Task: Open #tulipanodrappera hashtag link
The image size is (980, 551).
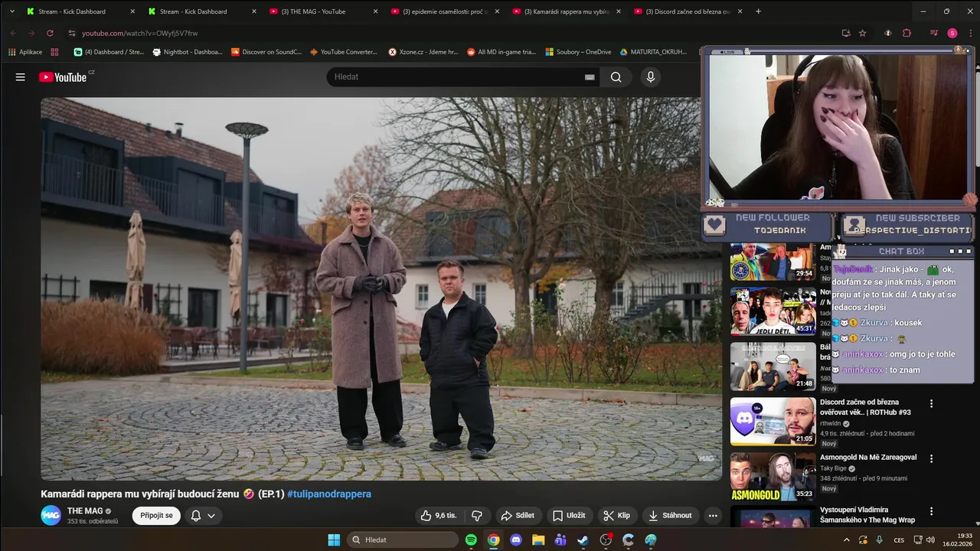Action: [329, 494]
